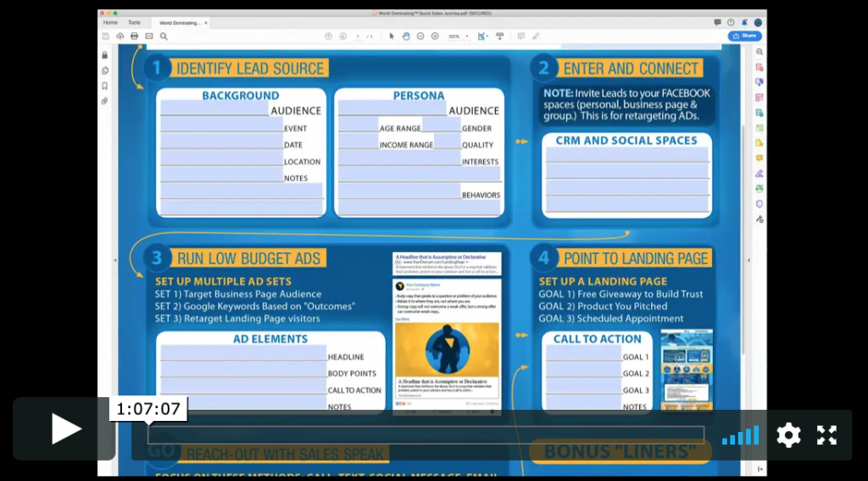Open the bookmarks panel in left sidebar
Viewport: 868px width, 481px height.
tap(104, 86)
